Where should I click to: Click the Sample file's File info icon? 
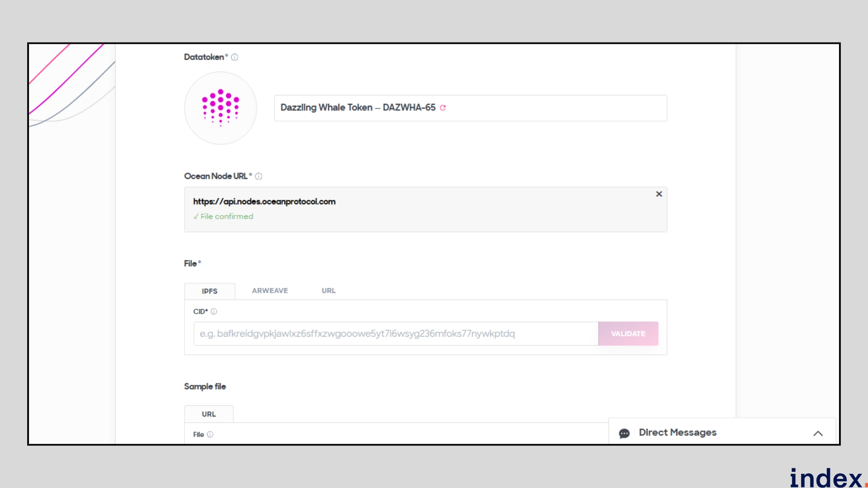[x=210, y=435]
